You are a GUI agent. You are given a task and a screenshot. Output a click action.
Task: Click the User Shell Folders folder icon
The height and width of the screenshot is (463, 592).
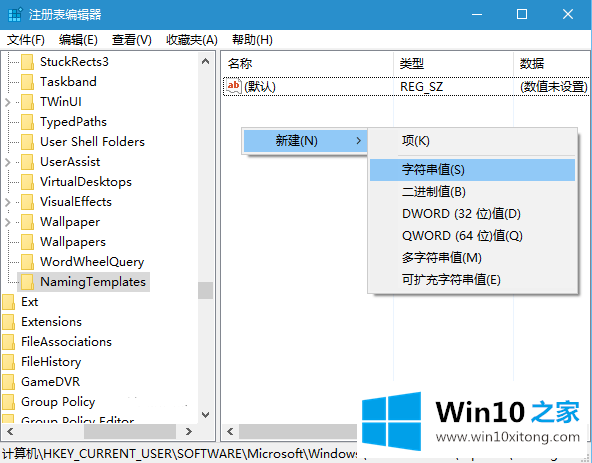tap(27, 142)
